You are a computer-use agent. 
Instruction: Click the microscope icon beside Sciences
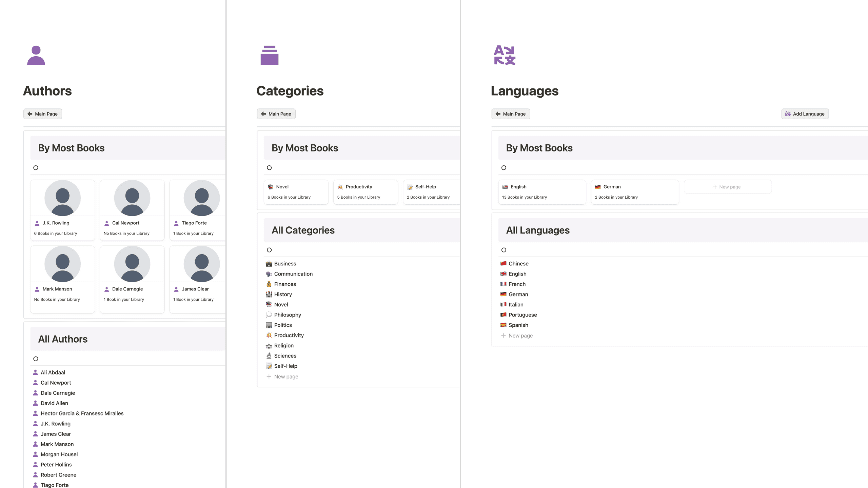point(269,356)
